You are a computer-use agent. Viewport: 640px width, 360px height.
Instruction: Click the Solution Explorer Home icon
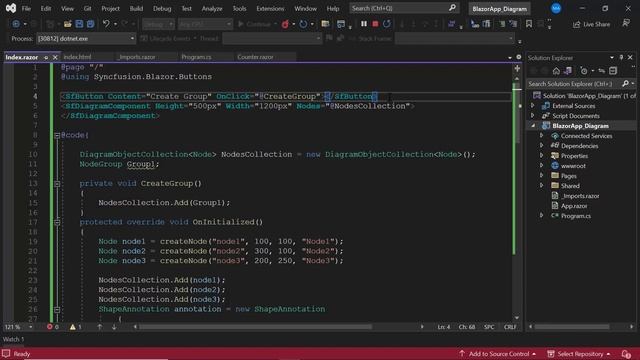[x=556, y=71]
